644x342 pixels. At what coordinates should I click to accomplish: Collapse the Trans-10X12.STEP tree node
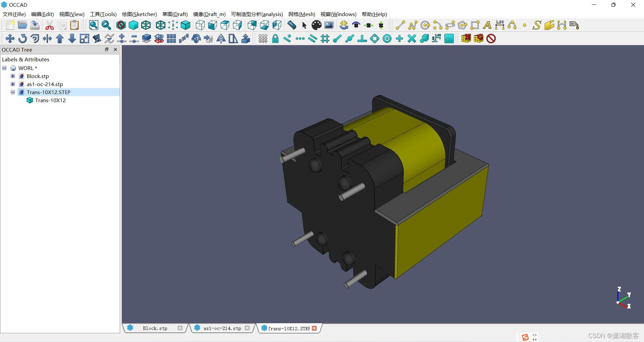(x=13, y=92)
